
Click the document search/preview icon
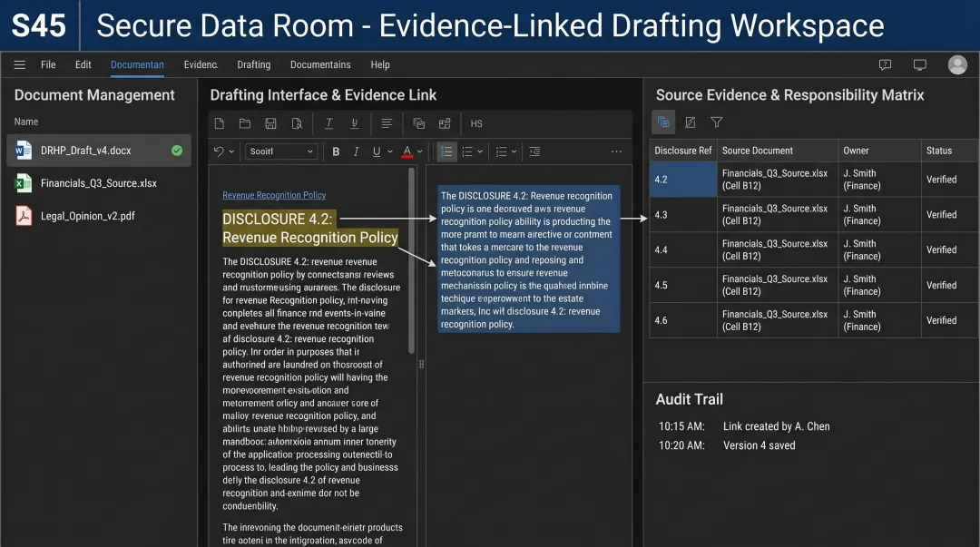pyautogui.click(x=297, y=123)
